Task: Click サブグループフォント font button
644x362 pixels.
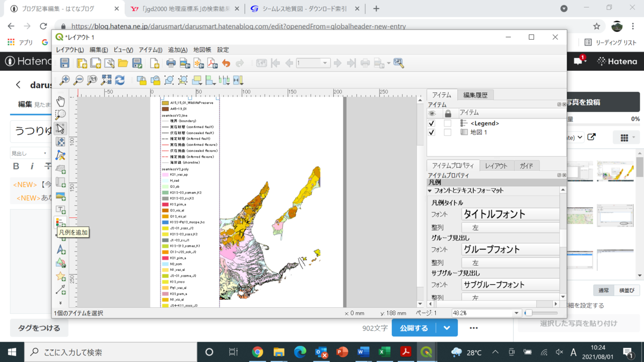Action: pyautogui.click(x=509, y=285)
